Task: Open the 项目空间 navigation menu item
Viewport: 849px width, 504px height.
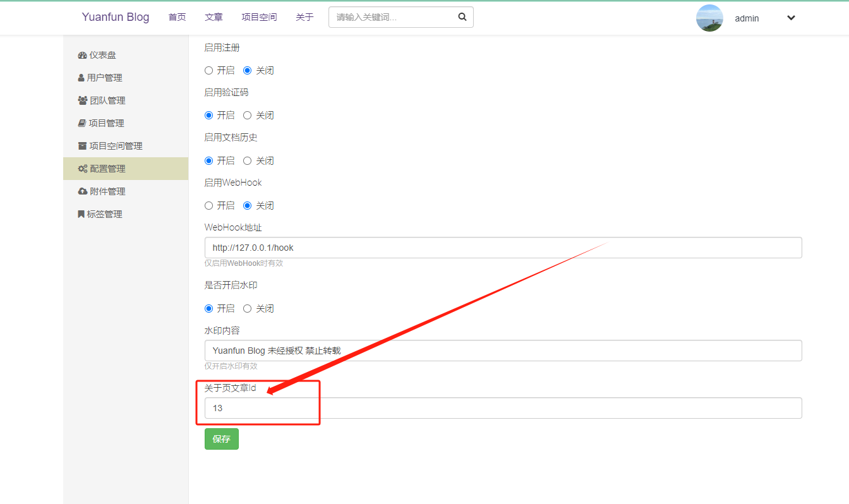Action: click(x=259, y=17)
